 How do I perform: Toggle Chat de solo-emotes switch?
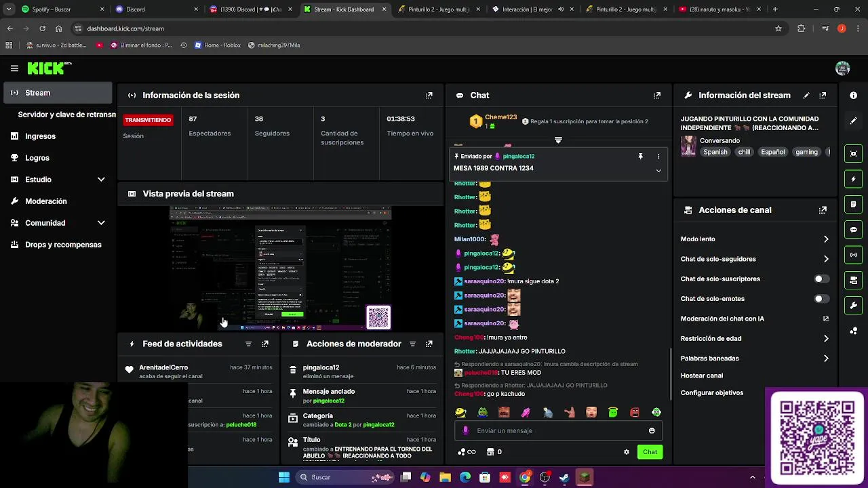point(821,299)
